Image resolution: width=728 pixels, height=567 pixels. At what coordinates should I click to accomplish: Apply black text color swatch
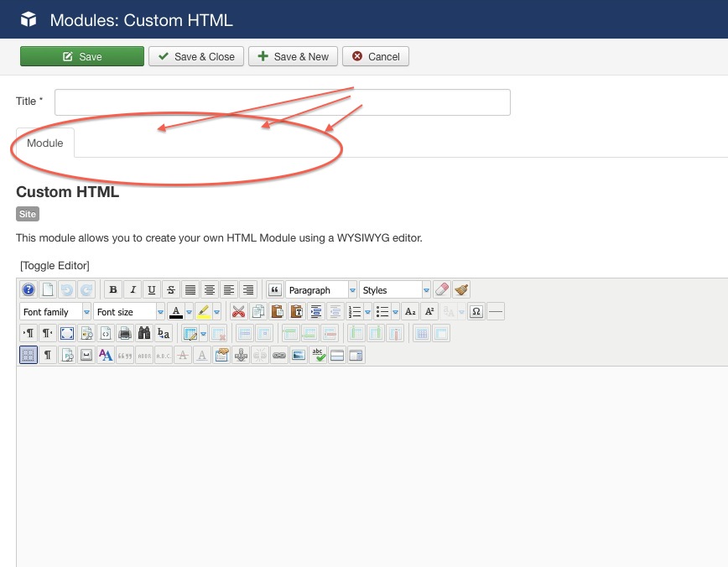176,311
